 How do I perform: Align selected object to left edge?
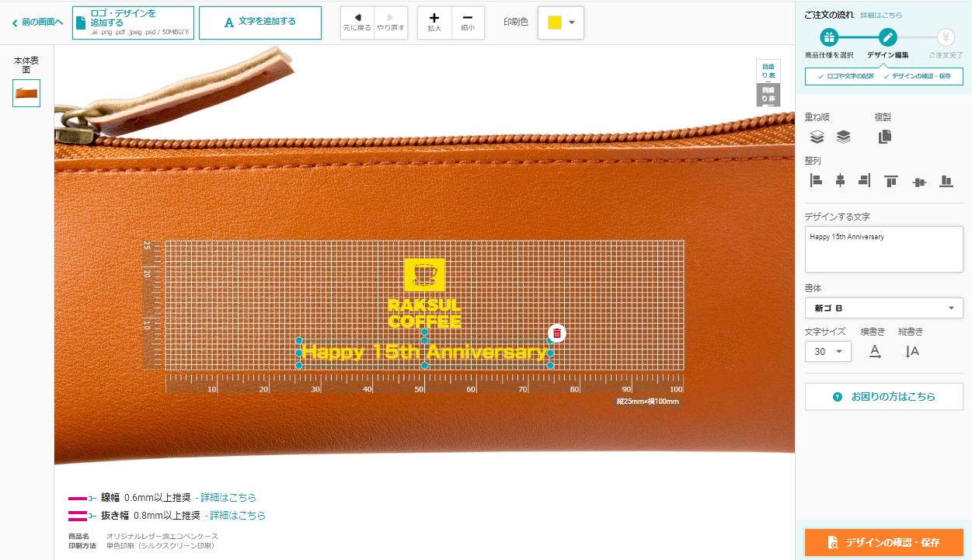(x=816, y=180)
